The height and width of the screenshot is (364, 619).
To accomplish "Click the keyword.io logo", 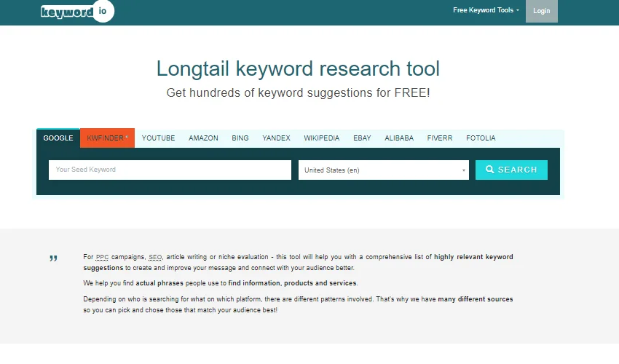I will [77, 11].
